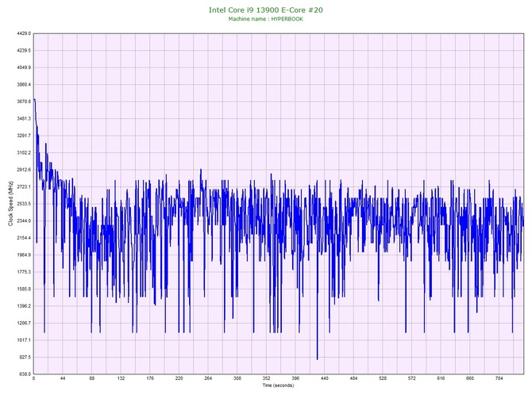Click the '484' x-axis tick label
The height and width of the screenshot is (399, 532).
coord(354,378)
